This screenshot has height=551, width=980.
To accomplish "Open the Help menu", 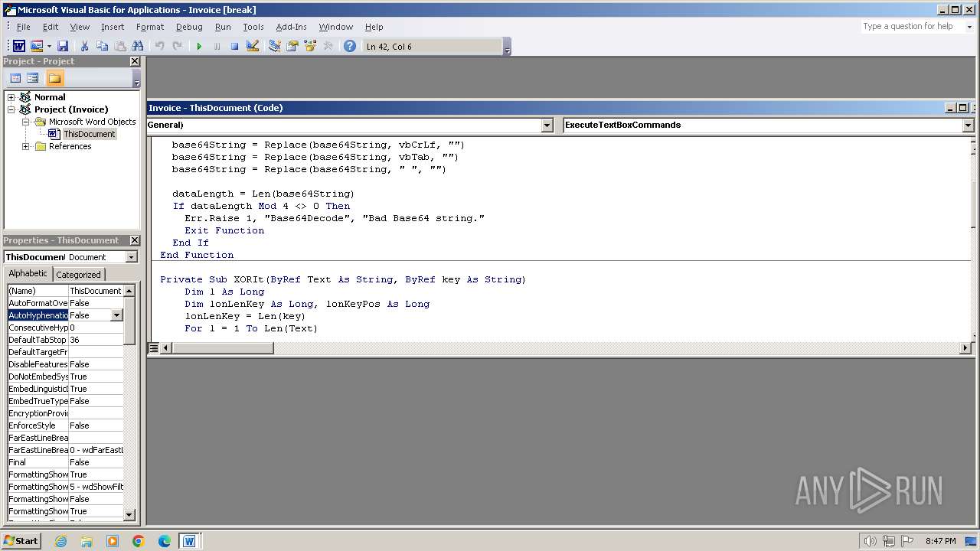I will click(374, 27).
